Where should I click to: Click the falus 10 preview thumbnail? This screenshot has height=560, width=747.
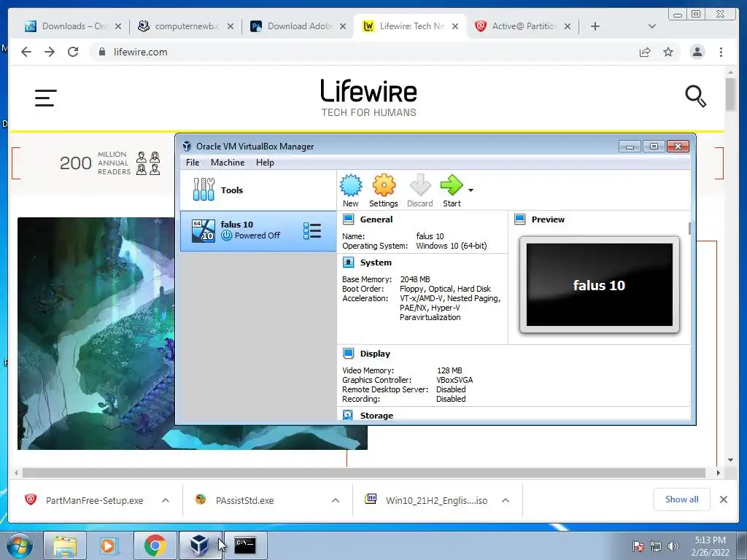pyautogui.click(x=600, y=285)
